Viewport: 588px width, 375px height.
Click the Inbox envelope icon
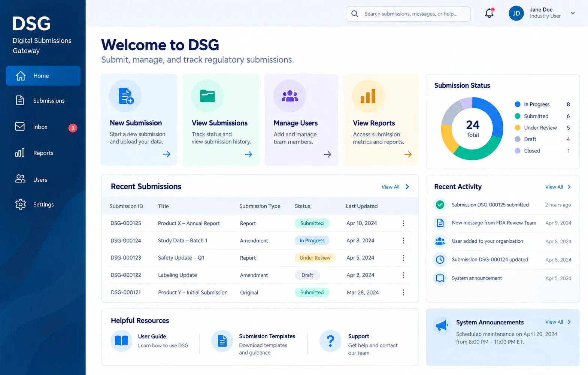click(20, 127)
